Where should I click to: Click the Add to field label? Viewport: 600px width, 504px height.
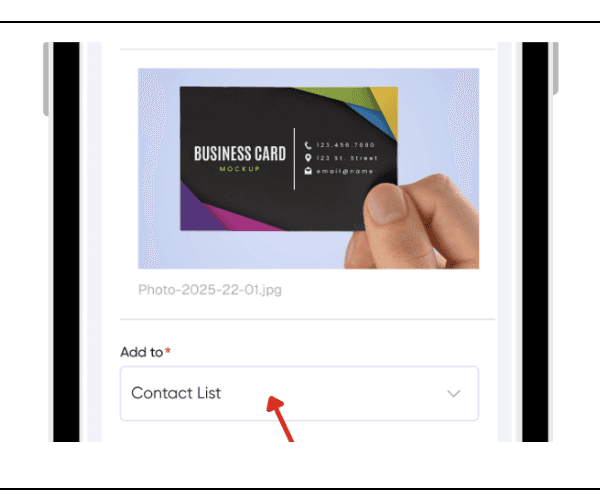point(142,352)
